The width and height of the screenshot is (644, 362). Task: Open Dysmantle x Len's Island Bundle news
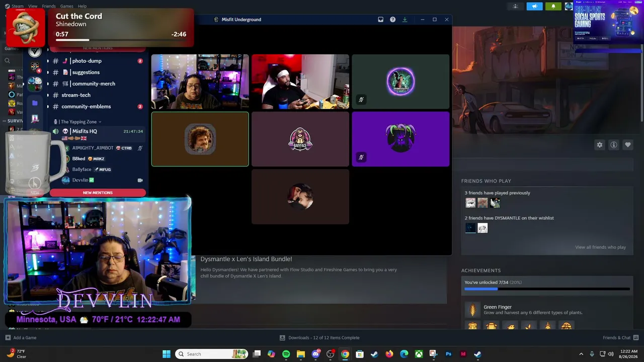coord(246,259)
